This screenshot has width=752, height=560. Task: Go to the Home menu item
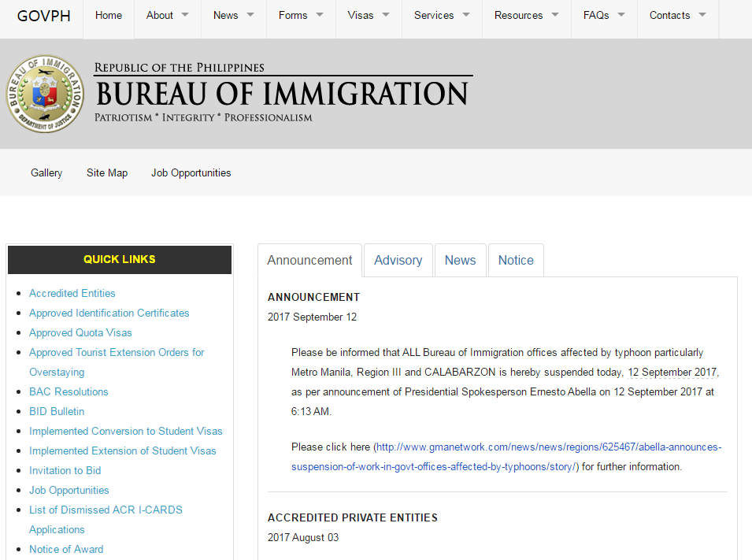(x=109, y=15)
